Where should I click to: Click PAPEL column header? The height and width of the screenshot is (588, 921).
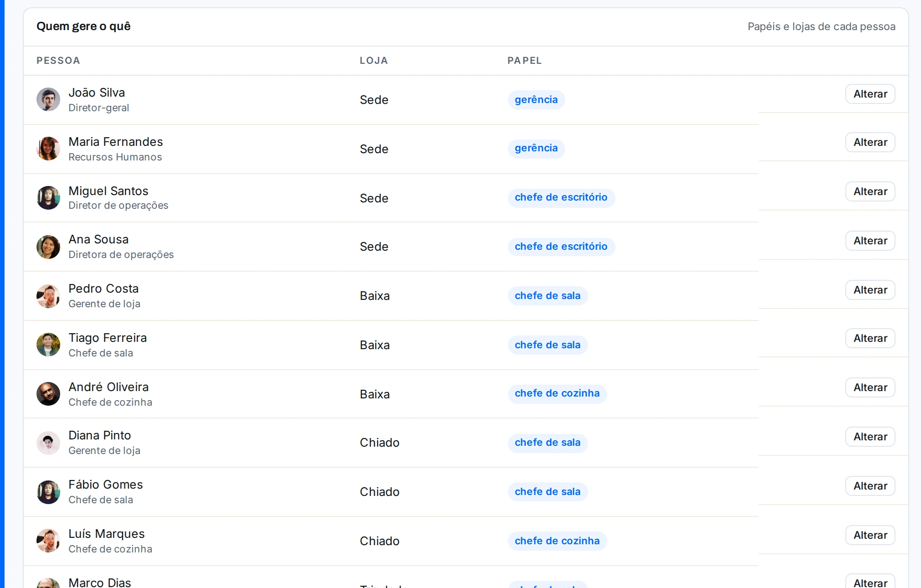[x=525, y=61]
